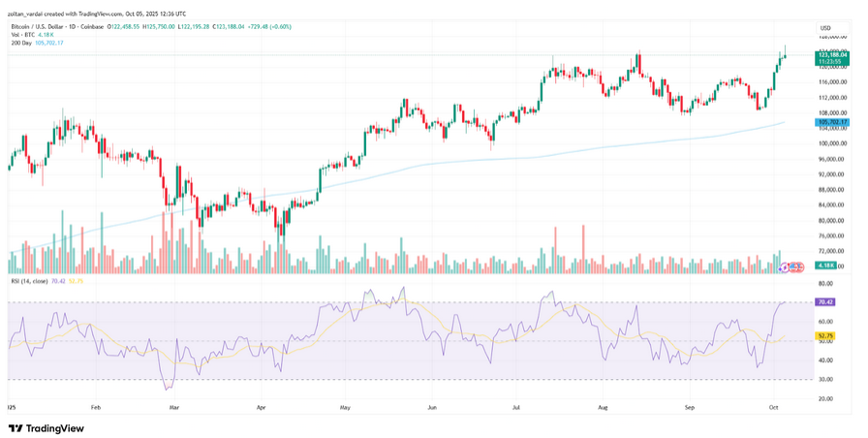This screenshot has height=438, width=868.
Task: Click the event marker icons near volume bars
Action: point(796,266)
